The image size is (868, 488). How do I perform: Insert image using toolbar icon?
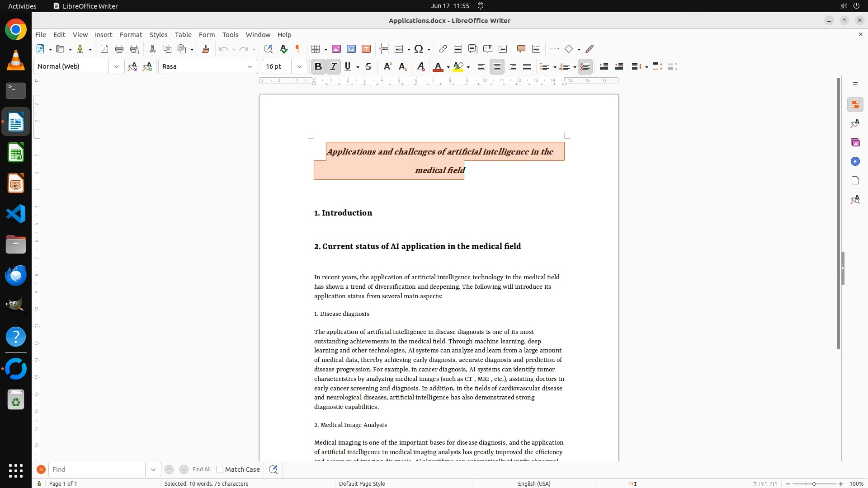coord(336,49)
